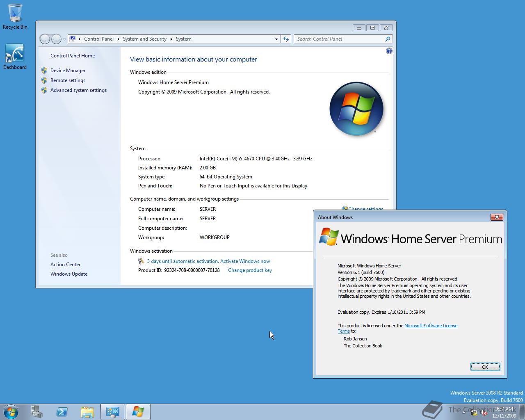The width and height of the screenshot is (525, 420).
Task: Expand the arrow after Control Panel breadcrumb
Action: [x=118, y=39]
